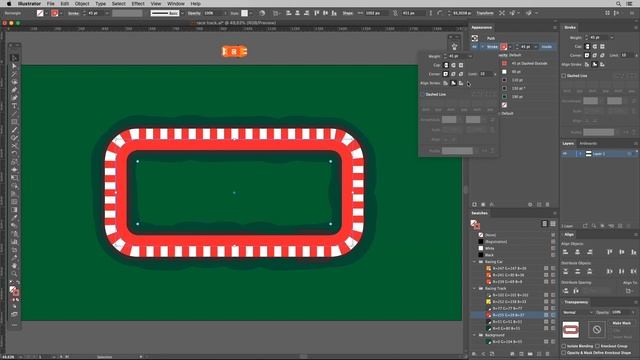Choose Bevel Join corner in the floating stroke popup
The height and width of the screenshot is (360, 640).
point(461,74)
